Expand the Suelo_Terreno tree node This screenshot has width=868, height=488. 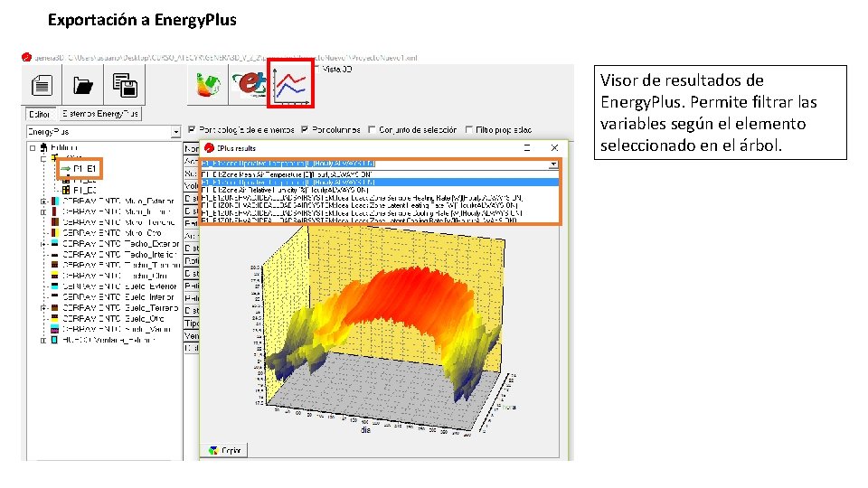click(43, 307)
